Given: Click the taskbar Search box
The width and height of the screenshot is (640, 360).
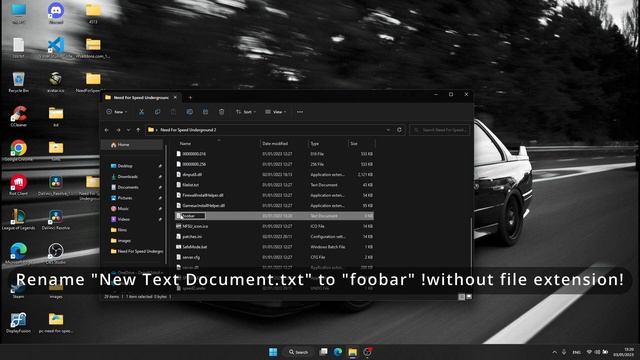Looking at the screenshot, I should click(299, 352).
